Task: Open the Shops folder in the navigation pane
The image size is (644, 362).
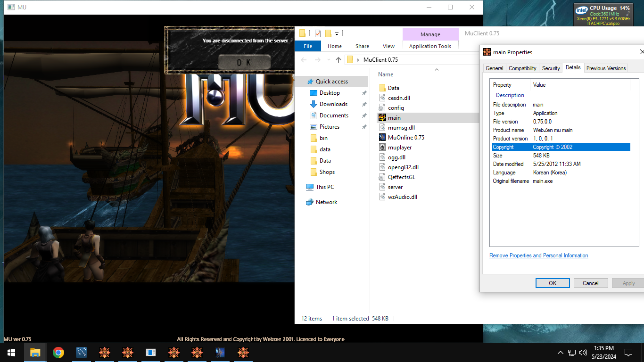Action: point(327,172)
